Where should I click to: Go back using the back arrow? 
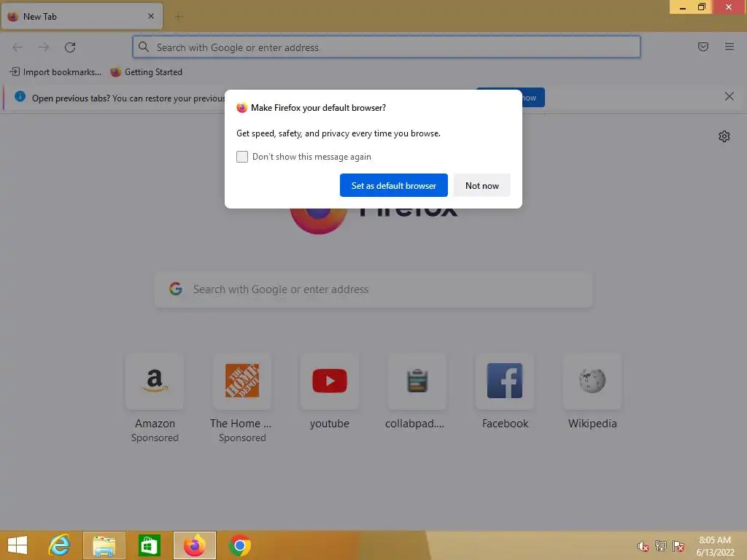point(18,47)
